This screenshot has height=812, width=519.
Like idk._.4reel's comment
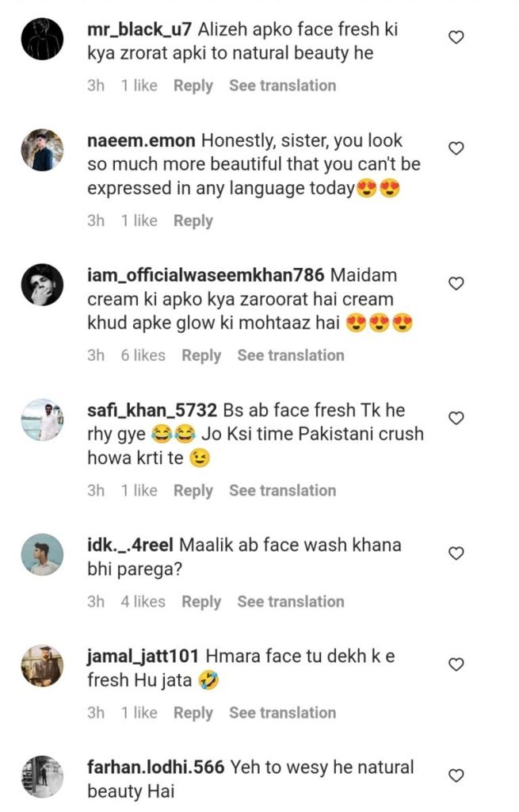(456, 553)
